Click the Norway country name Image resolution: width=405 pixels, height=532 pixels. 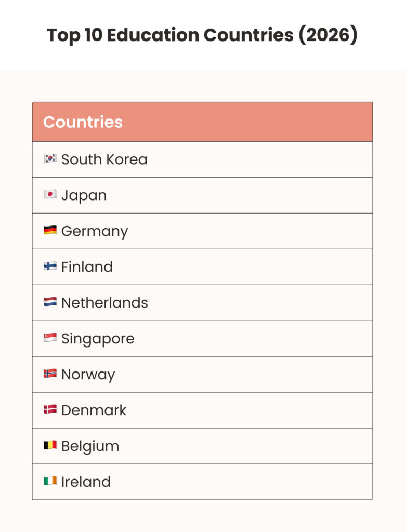(88, 375)
